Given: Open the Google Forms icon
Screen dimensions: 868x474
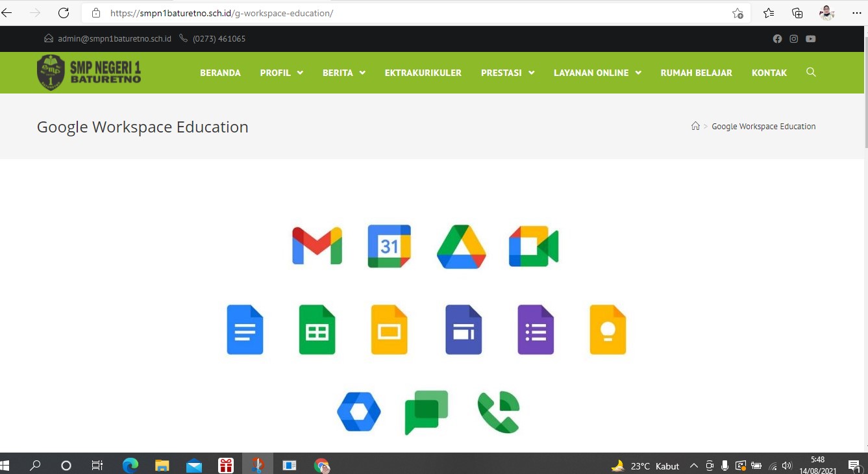Looking at the screenshot, I should coord(536,330).
